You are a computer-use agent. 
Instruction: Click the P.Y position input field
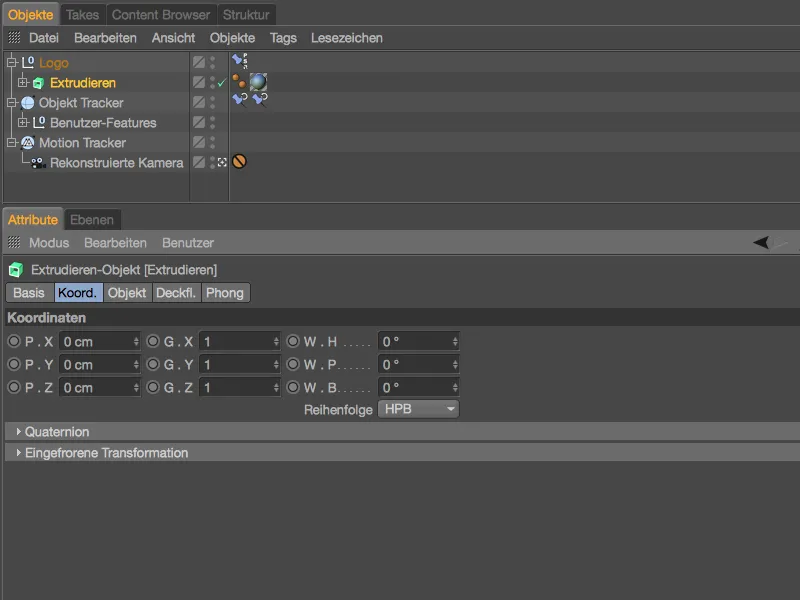click(x=99, y=365)
